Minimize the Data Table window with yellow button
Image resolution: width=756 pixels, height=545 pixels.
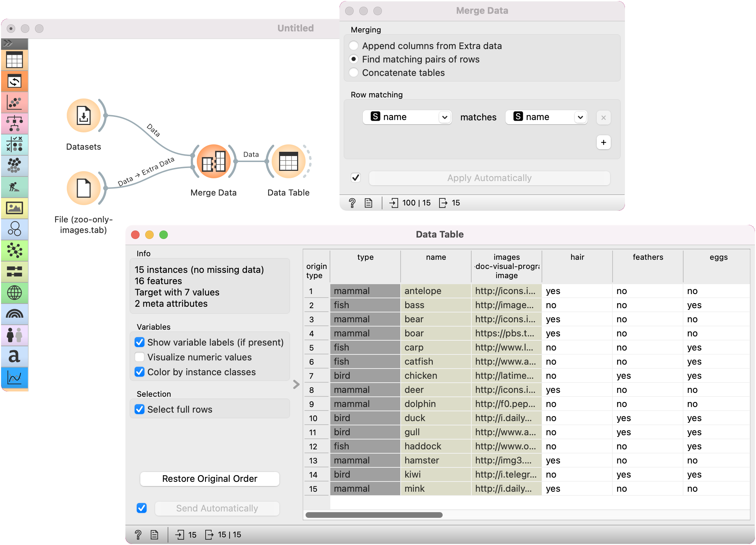149,235
